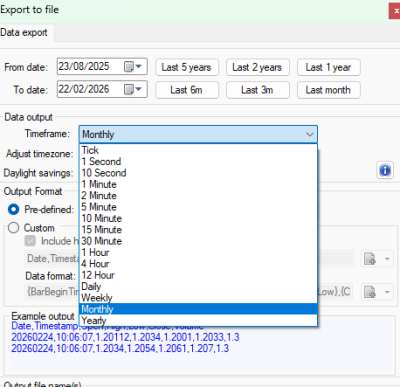Choose 5 Minute from the timeframe list
Screen dimensions: 400x387
click(198, 207)
